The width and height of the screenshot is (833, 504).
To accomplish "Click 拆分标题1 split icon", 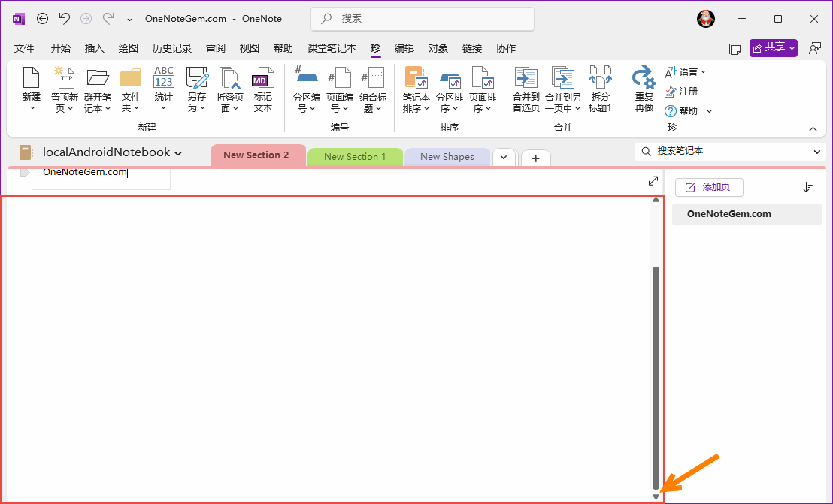I will point(600,77).
